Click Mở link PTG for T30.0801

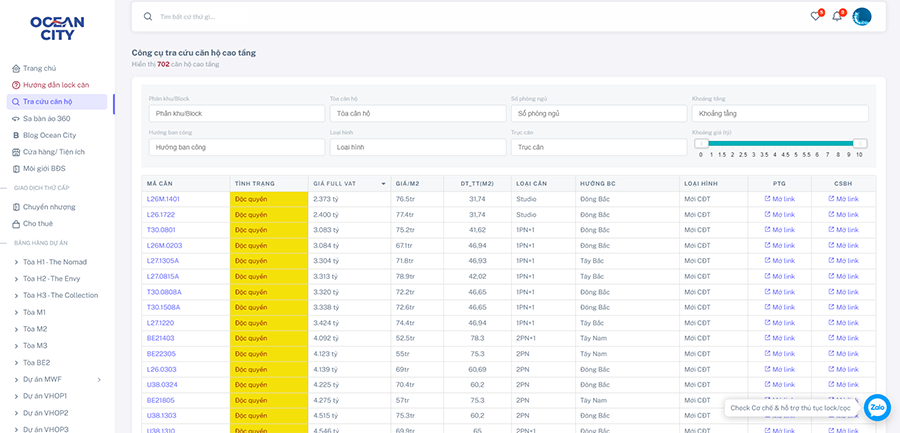pyautogui.click(x=779, y=230)
